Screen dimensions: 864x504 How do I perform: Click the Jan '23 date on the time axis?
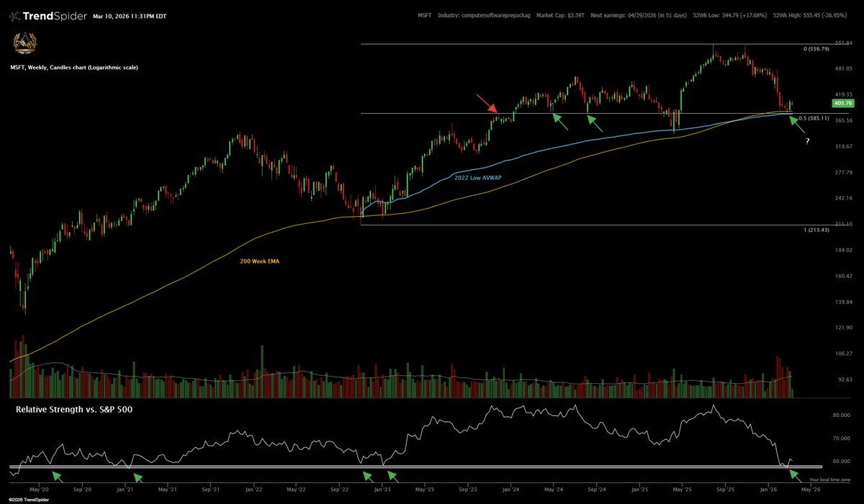click(382, 489)
